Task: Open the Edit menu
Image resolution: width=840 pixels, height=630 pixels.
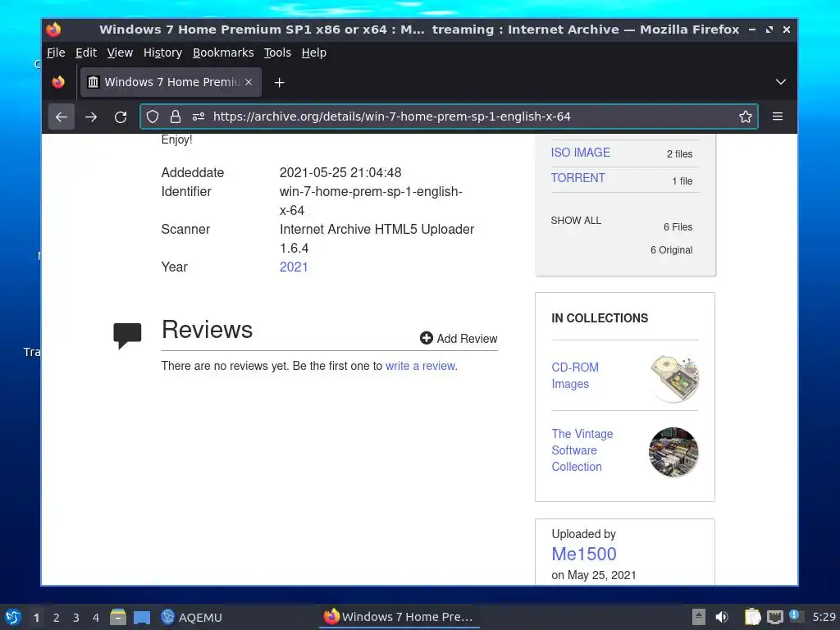Action: click(85, 52)
